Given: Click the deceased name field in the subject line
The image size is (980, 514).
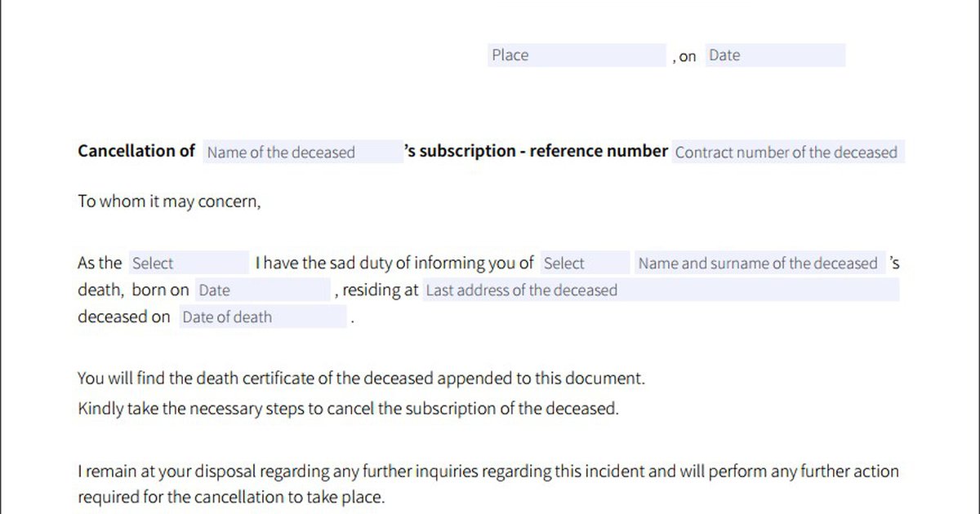Looking at the screenshot, I should 302,152.
